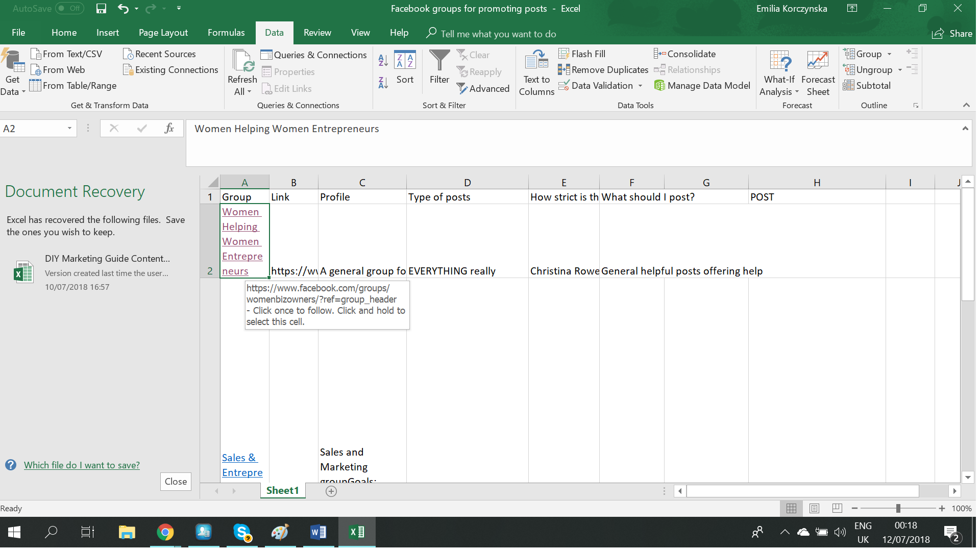Sort Z to A descending
The width and height of the screenshot is (980, 551).
pyautogui.click(x=383, y=83)
